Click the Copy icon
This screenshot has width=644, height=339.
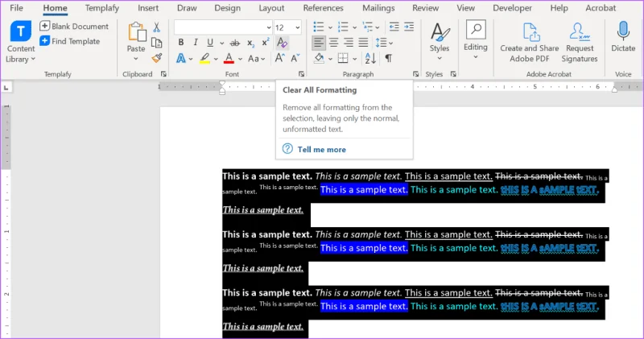(x=156, y=43)
